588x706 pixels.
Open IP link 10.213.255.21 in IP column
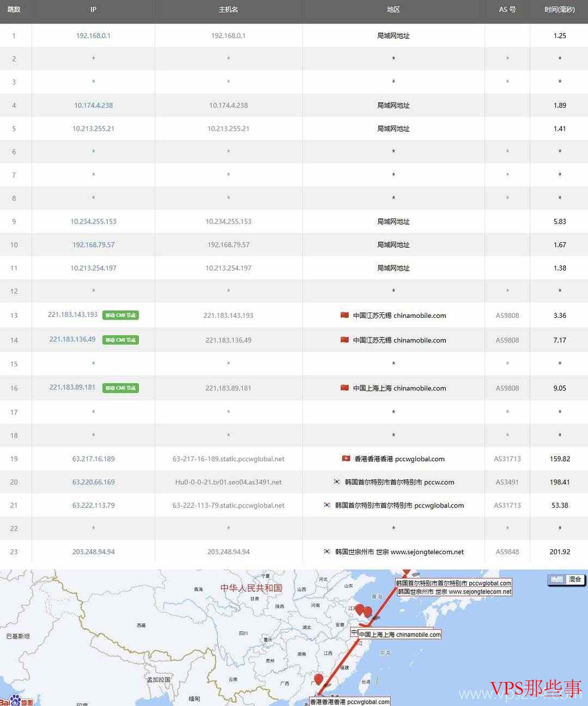click(93, 128)
